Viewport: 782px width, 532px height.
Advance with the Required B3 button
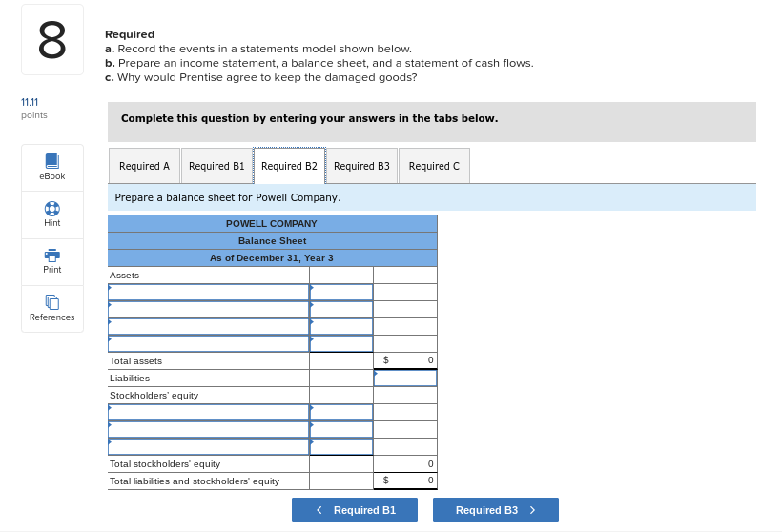496,509
